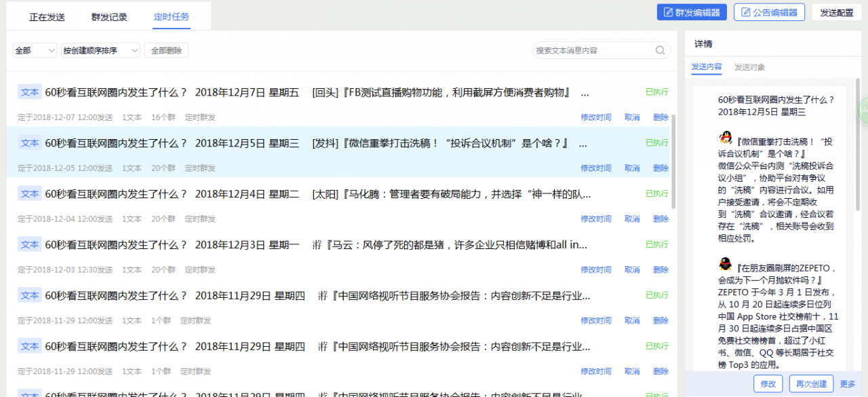
Task: Click 已执行 status on the 12月7日 row
Action: coord(657,92)
